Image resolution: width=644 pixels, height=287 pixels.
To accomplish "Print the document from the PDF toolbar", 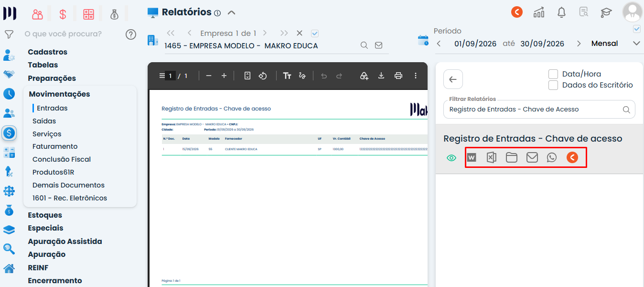I will point(398,76).
